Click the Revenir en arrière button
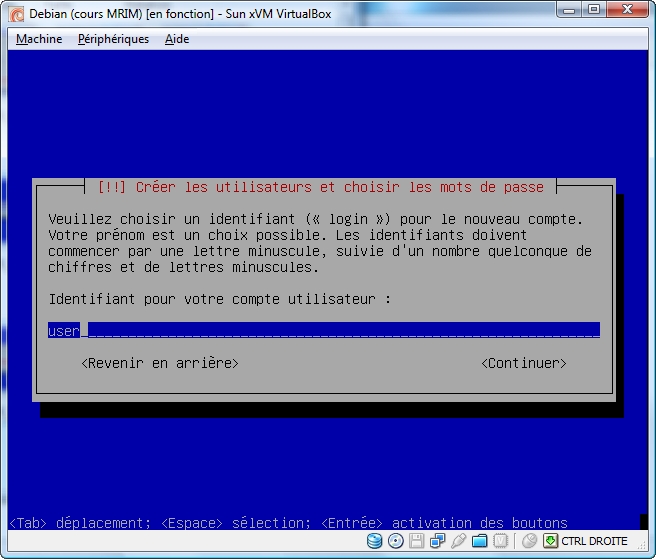656x559 pixels. pos(160,363)
